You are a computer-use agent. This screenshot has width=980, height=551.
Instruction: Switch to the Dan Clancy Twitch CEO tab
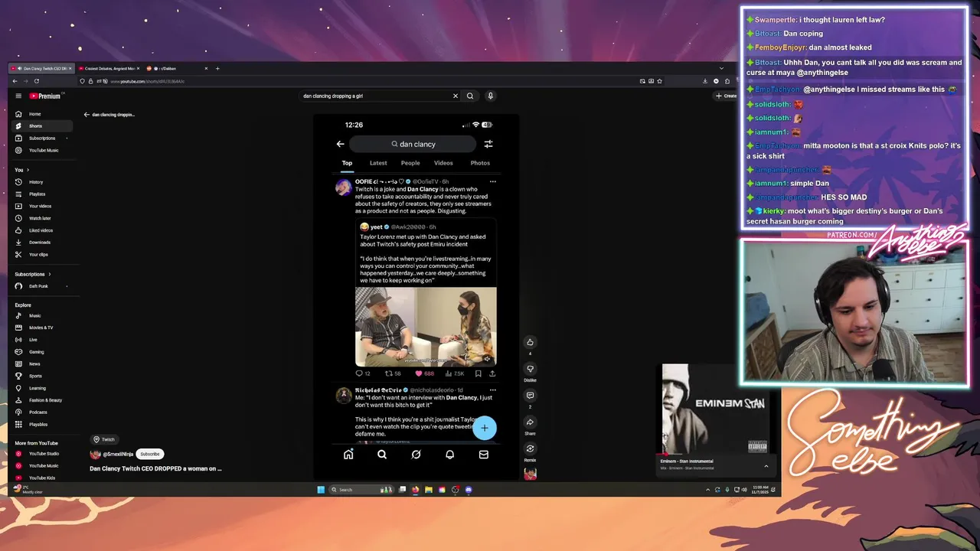pos(41,68)
